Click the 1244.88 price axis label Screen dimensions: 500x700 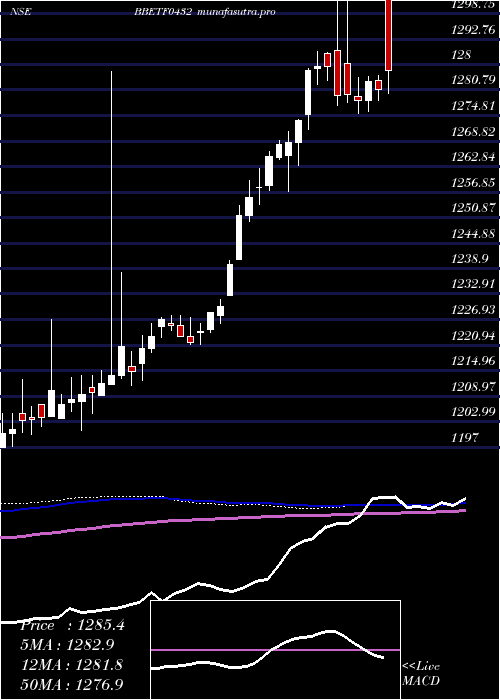click(x=473, y=233)
